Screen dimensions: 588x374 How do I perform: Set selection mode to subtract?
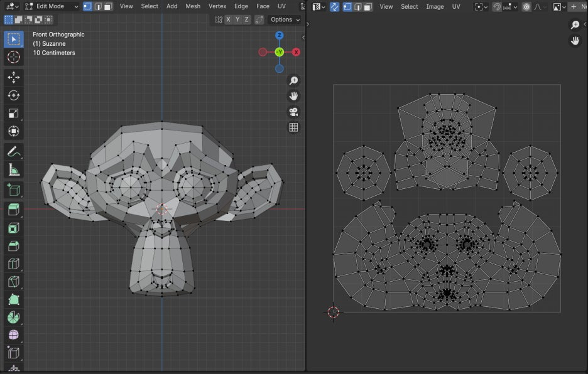28,19
